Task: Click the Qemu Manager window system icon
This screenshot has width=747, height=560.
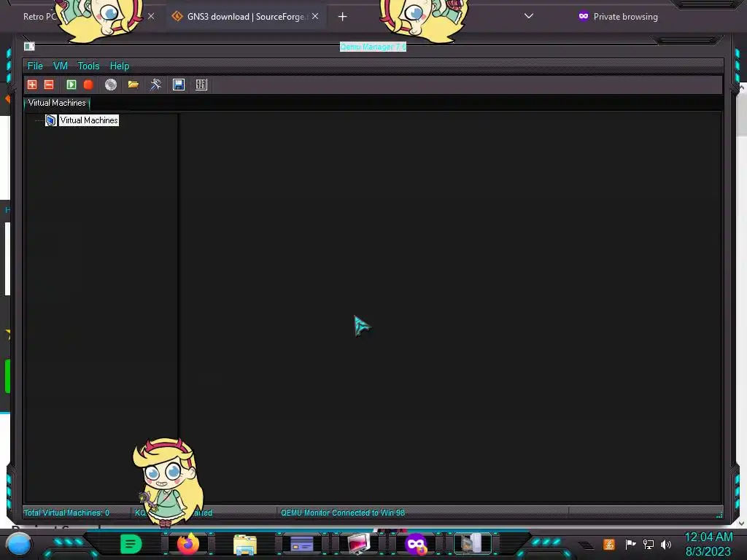Action: coord(29,46)
